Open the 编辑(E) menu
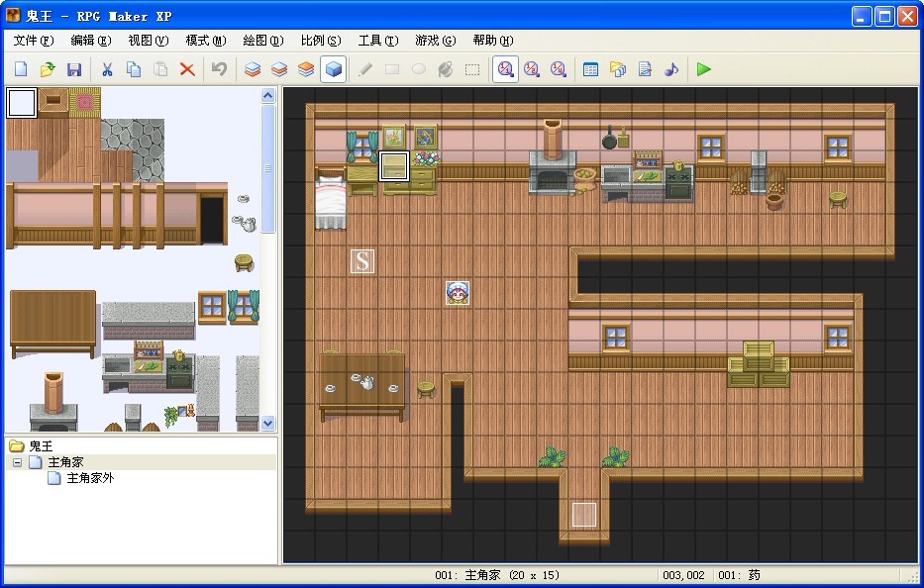The image size is (924, 588). click(x=91, y=41)
